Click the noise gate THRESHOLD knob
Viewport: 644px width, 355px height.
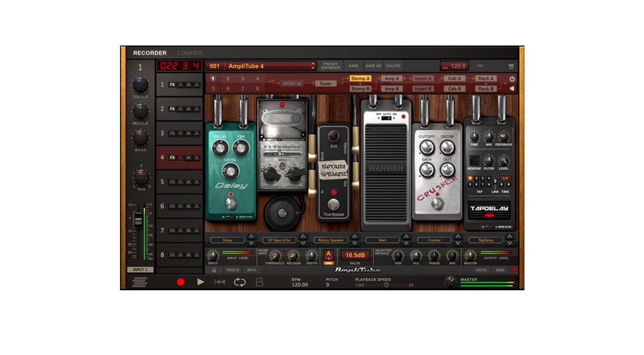pos(275,256)
